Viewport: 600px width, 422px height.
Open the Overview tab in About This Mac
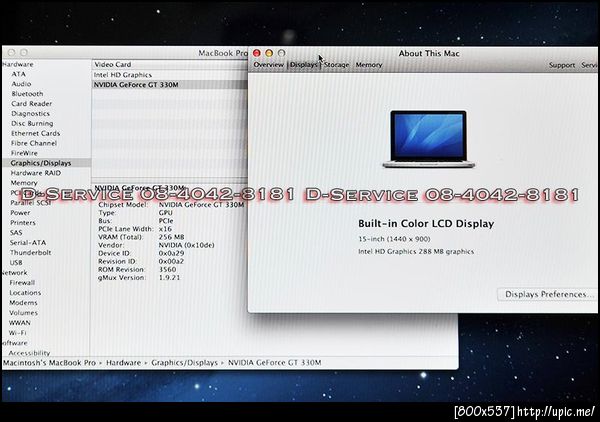click(x=268, y=65)
